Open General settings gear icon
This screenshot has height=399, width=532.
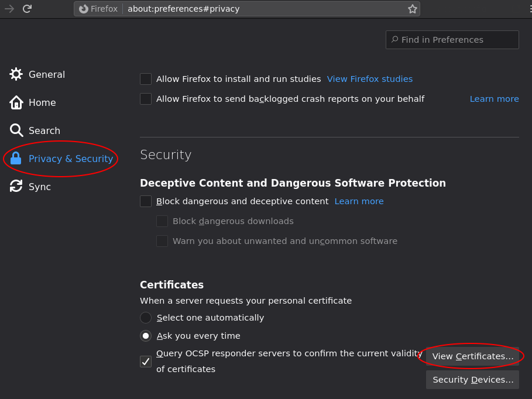tap(16, 74)
